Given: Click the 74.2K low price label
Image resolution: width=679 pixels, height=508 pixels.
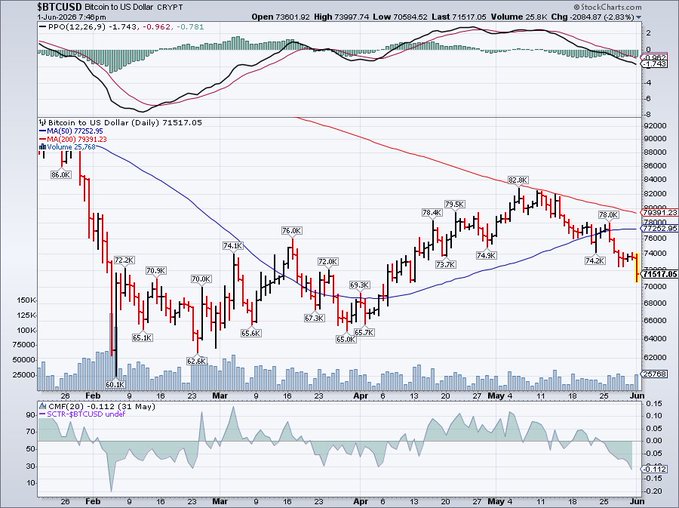Looking at the screenshot, I should [595, 260].
